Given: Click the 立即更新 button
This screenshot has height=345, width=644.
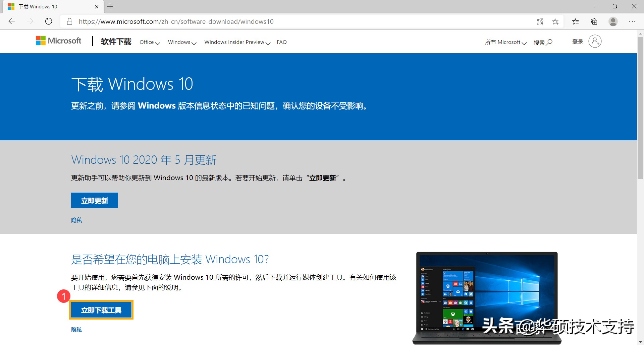Looking at the screenshot, I should 94,200.
